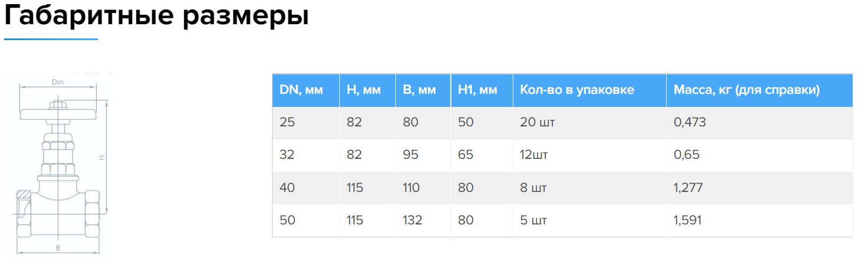Screen dimensions: 868x264
Task: Select the DN 40 row label cell
Action: point(287,188)
